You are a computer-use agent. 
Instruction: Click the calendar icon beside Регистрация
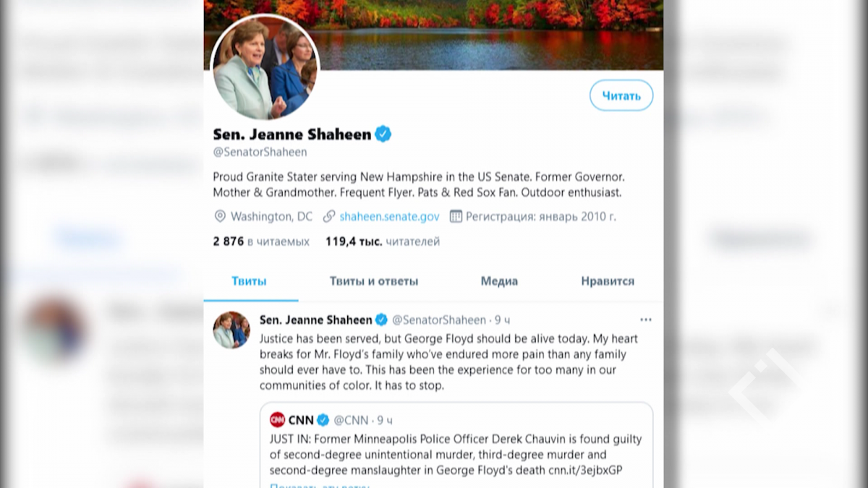(x=456, y=216)
